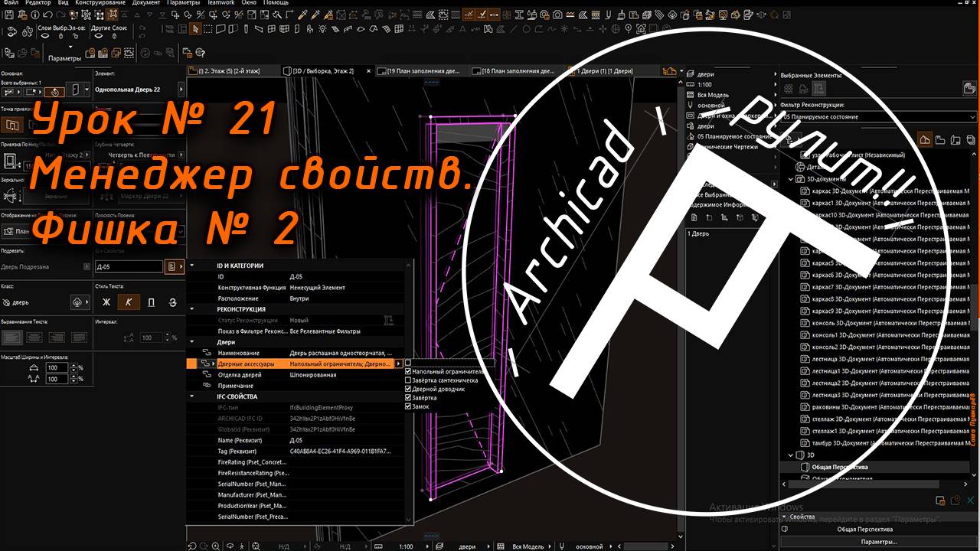The height and width of the screenshot is (551, 980).
Task: Click the Параметры... button at bottom right
Action: click(877, 542)
